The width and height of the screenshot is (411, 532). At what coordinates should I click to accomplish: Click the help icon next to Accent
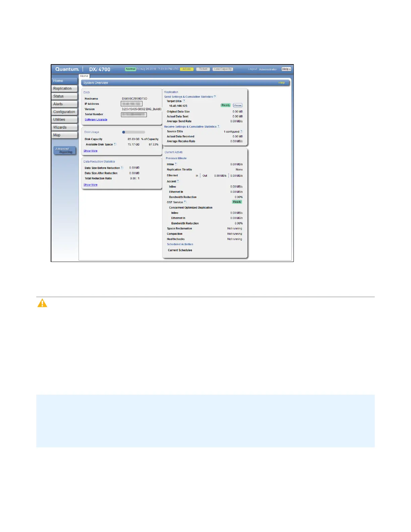[178, 181]
